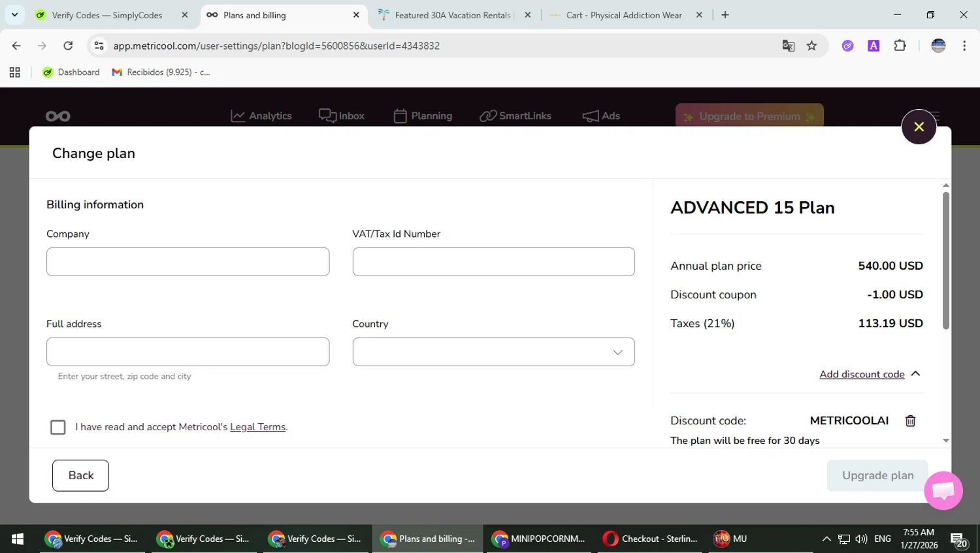Click the address bar URL

(276, 46)
